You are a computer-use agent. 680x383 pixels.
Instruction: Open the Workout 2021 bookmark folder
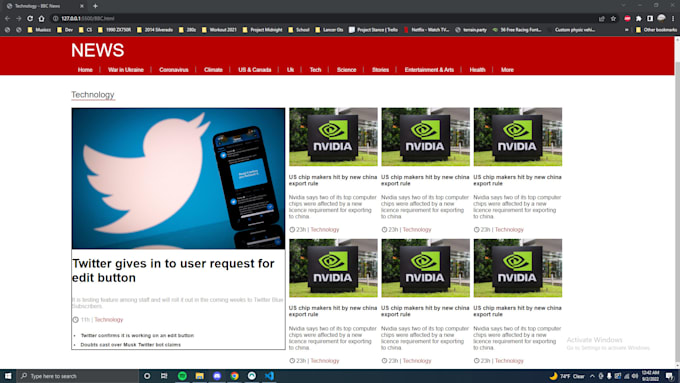pyautogui.click(x=219, y=30)
